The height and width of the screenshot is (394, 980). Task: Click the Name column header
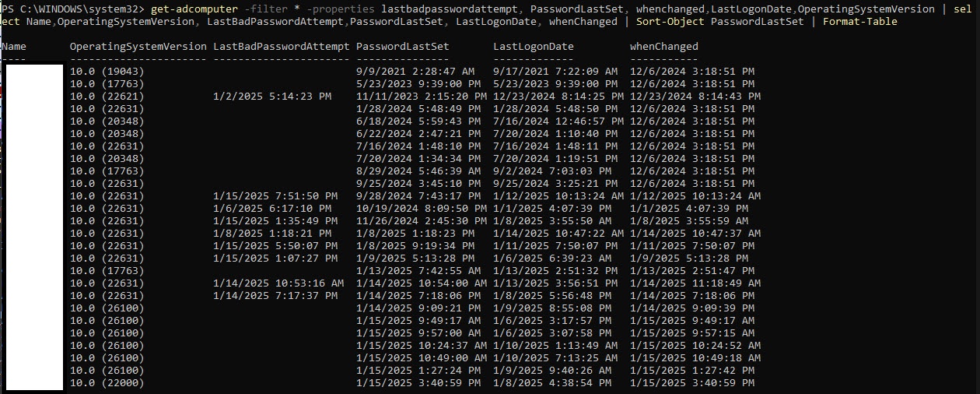[13, 47]
